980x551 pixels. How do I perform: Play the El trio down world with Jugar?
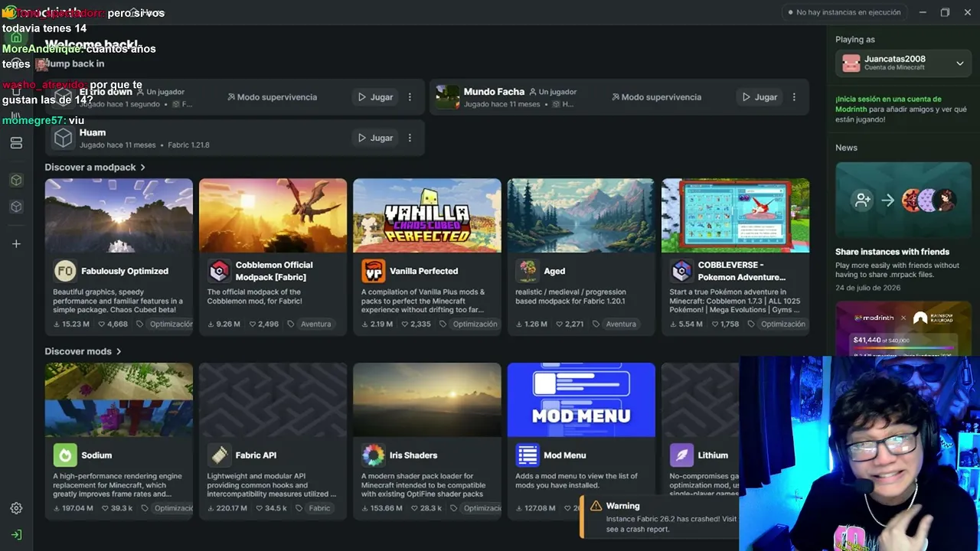pyautogui.click(x=375, y=97)
